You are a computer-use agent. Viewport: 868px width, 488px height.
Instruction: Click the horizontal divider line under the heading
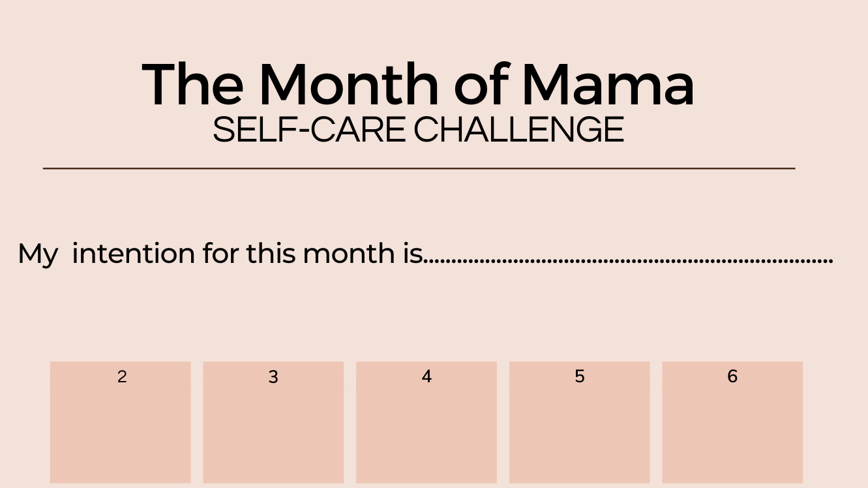[x=419, y=168]
